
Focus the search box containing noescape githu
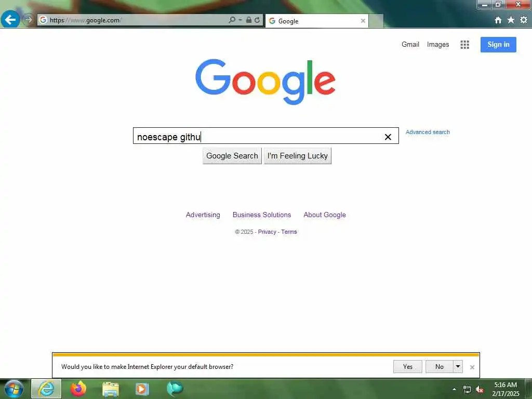coord(265,136)
